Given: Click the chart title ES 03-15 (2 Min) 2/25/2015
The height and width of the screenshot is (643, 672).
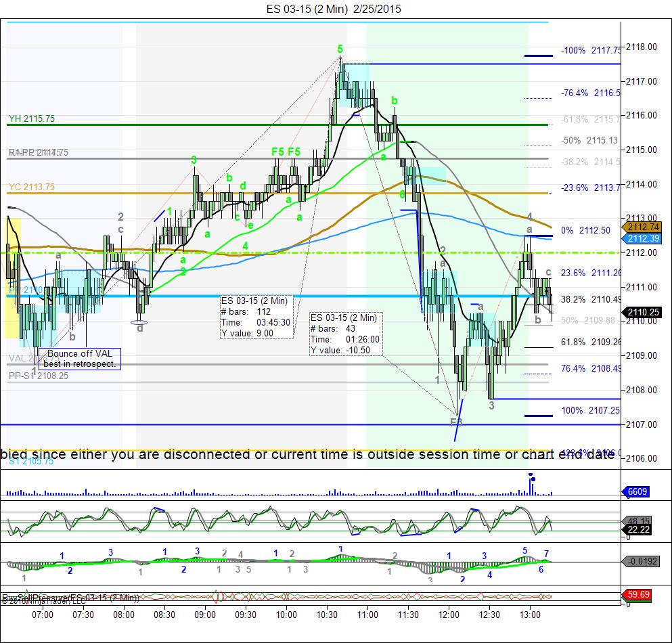Looking at the screenshot, I should pyautogui.click(x=334, y=9).
